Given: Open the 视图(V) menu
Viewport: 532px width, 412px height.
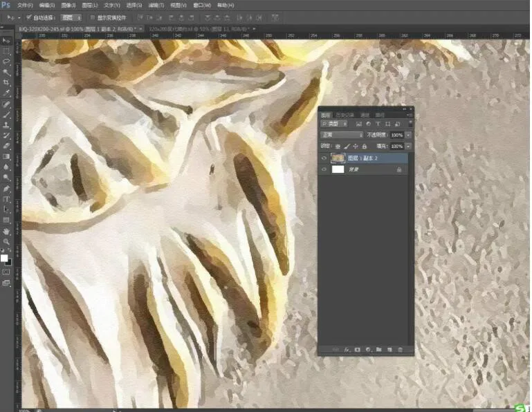Looking at the screenshot, I should [178, 6].
